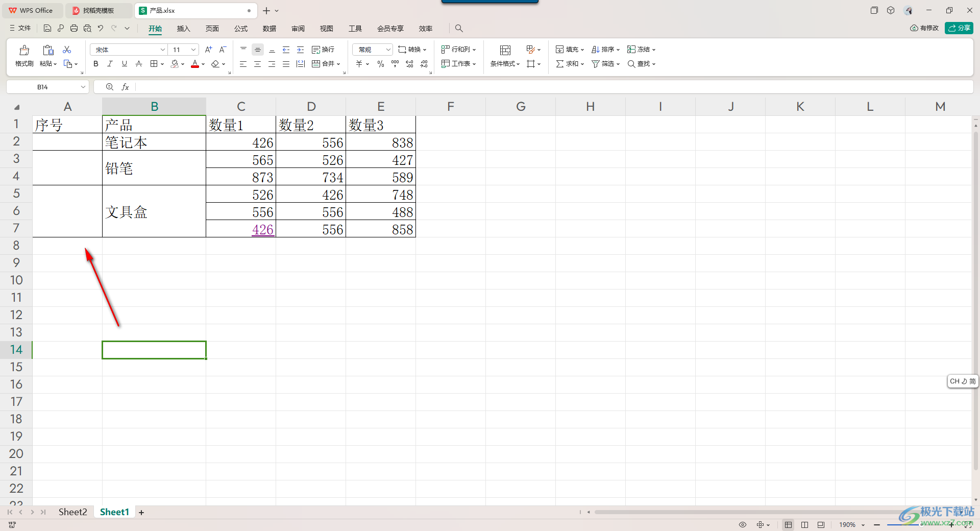Apply the fill color bucket

point(175,64)
